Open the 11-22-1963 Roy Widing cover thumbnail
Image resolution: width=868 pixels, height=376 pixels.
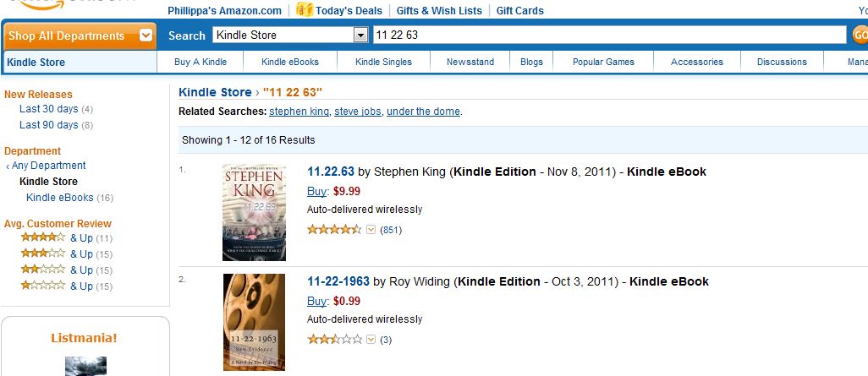(x=254, y=322)
